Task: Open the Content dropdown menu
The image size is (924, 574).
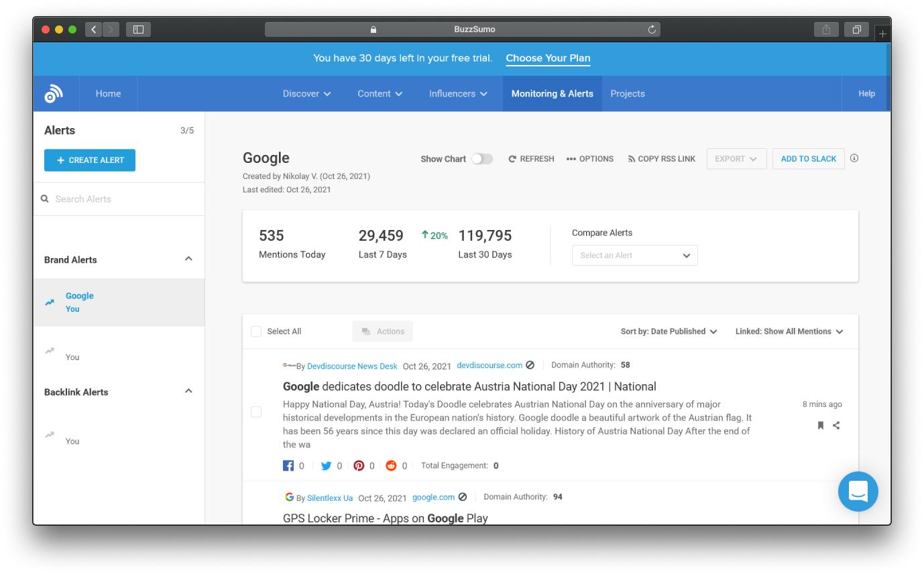Action: pos(380,94)
